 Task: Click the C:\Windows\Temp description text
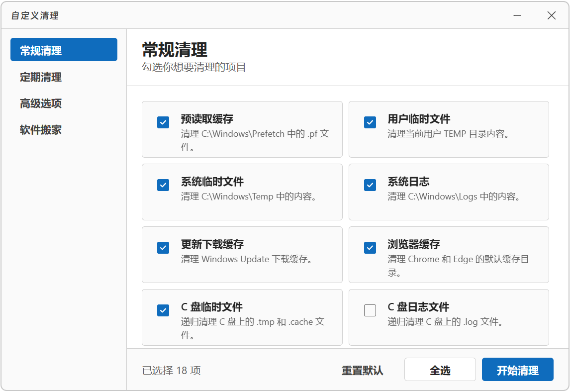[x=249, y=196]
